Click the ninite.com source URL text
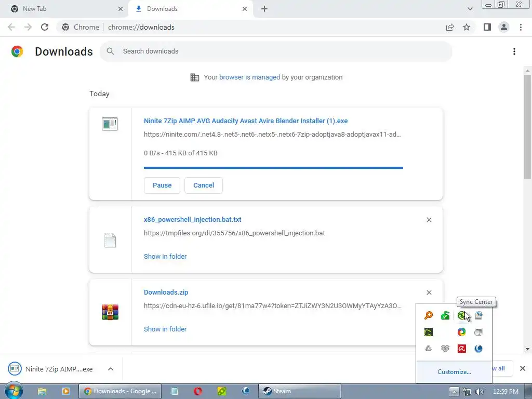The height and width of the screenshot is (399, 532). (x=272, y=135)
